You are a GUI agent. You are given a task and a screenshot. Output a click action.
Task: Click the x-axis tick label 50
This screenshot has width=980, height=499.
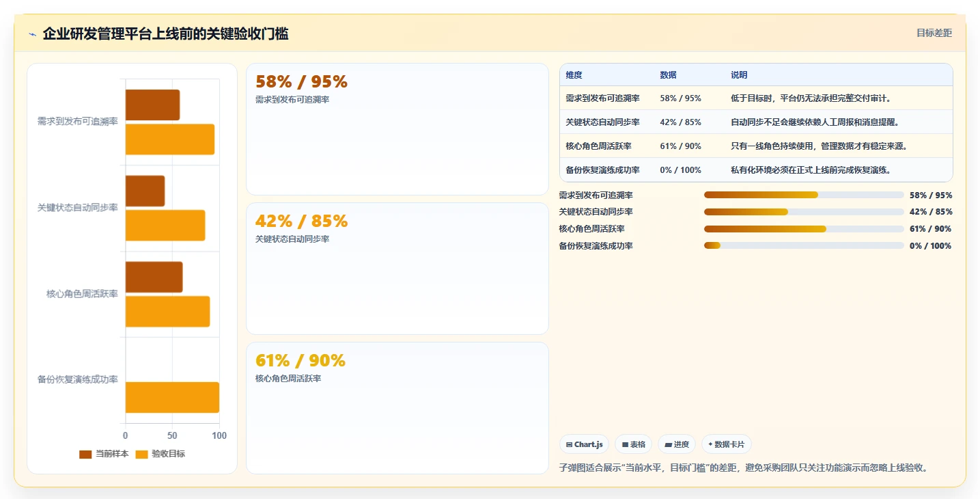[172, 435]
